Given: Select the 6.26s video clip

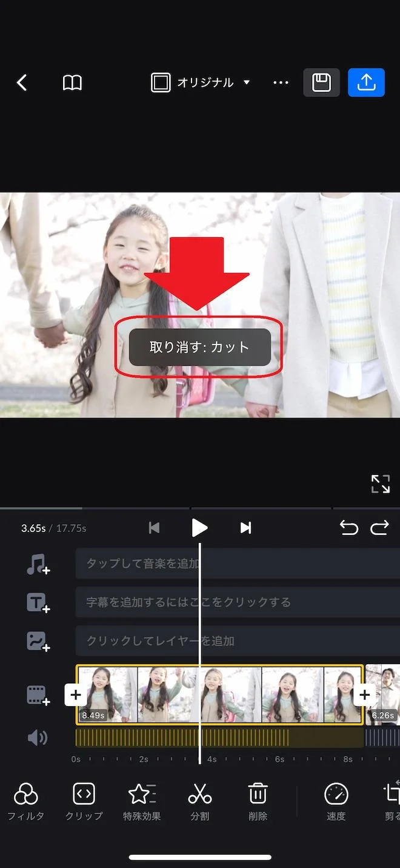Looking at the screenshot, I should click(x=383, y=695).
